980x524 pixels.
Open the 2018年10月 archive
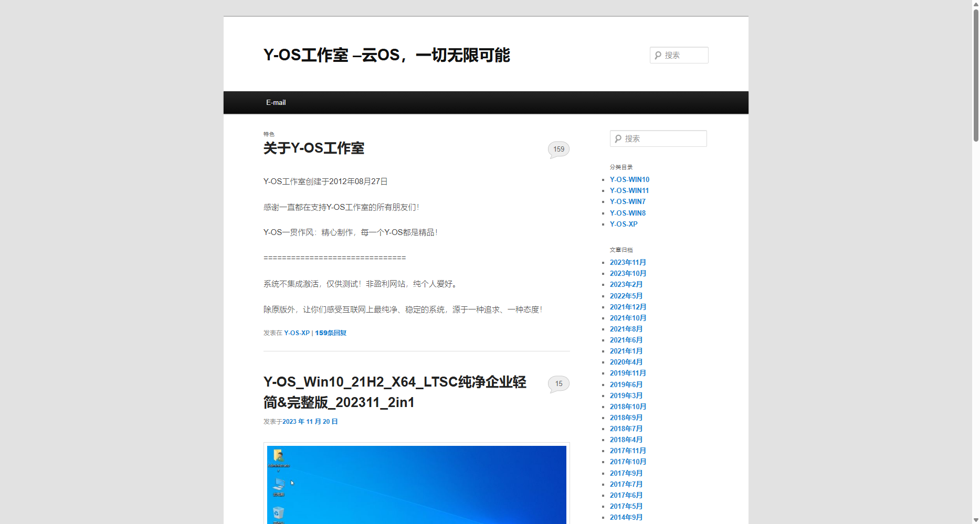pos(628,407)
